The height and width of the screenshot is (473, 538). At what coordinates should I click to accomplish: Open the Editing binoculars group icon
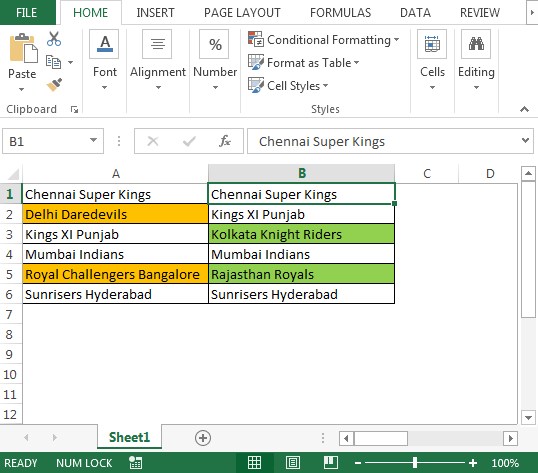(x=476, y=44)
